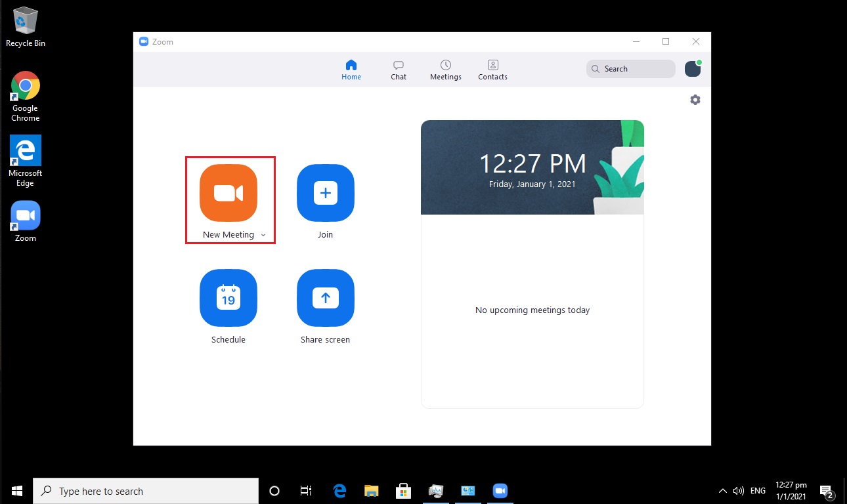
Task: Show hidden system tray icons
Action: [723, 491]
